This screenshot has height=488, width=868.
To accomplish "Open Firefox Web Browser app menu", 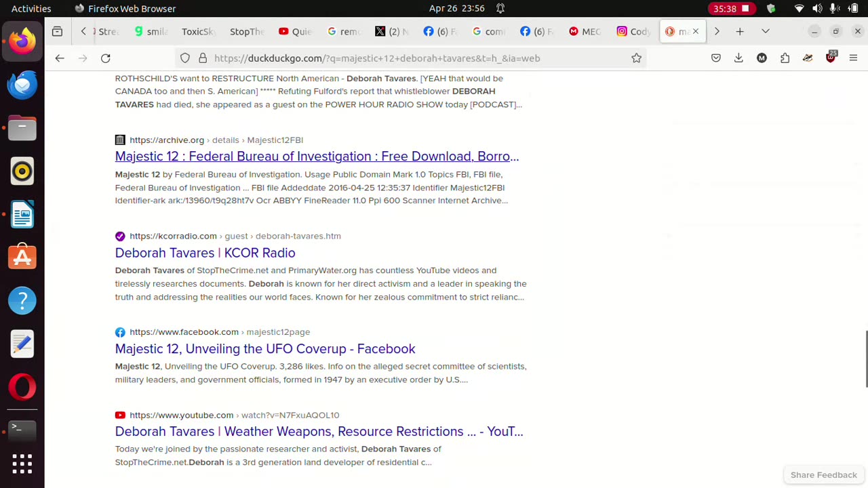I will [x=125, y=9].
